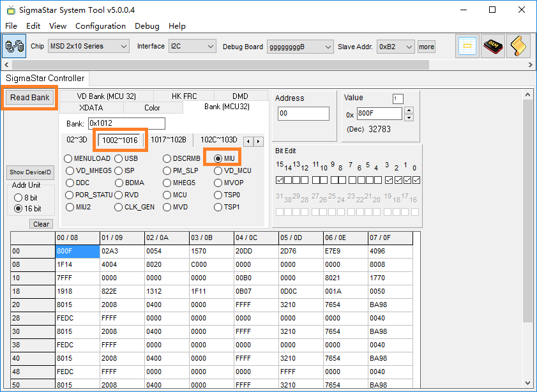Click the connect cable icon in toolbar
The width and height of the screenshot is (537, 392).
[14, 47]
